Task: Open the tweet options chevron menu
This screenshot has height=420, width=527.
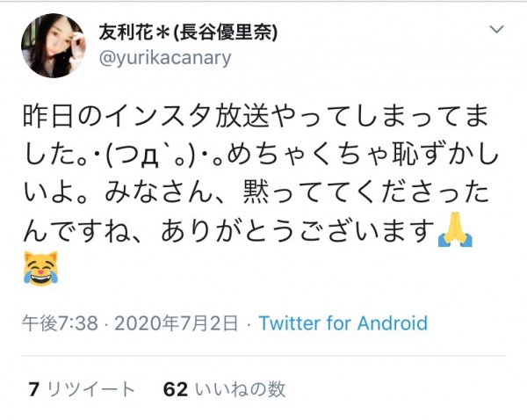Action: (496, 29)
